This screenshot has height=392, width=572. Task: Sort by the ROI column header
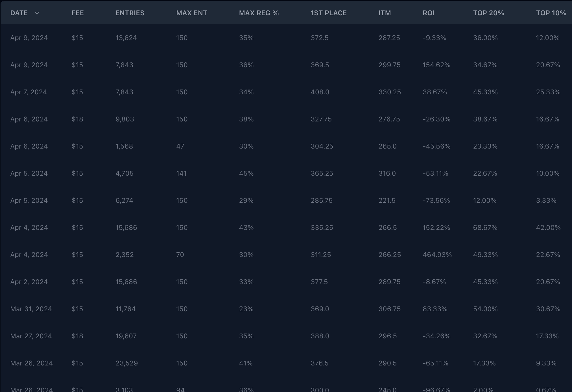(429, 13)
